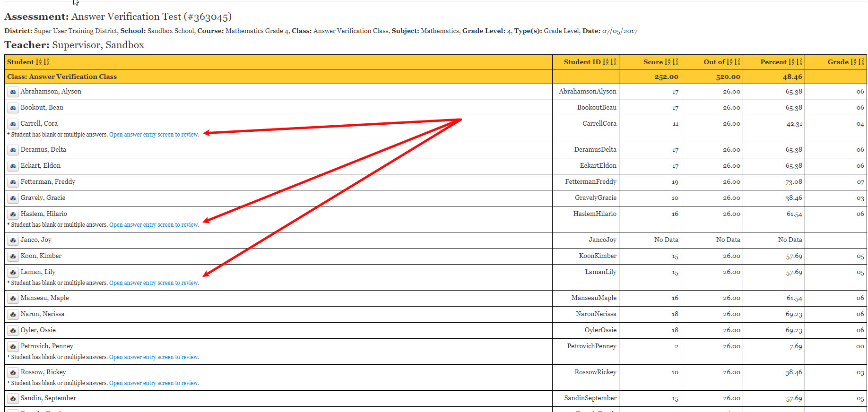Viewport: 868px width, 412px height.
Task: Open dashboard icon for Manseau, Maple
Action: click(x=13, y=298)
